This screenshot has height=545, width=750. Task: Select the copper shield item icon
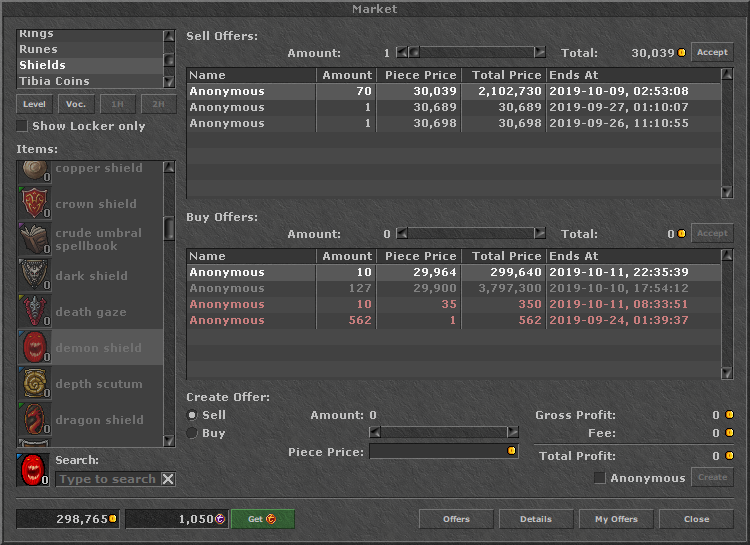(34, 171)
